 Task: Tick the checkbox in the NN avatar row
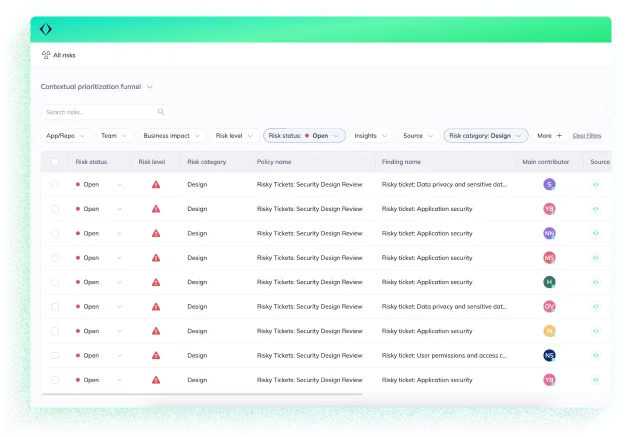55,233
